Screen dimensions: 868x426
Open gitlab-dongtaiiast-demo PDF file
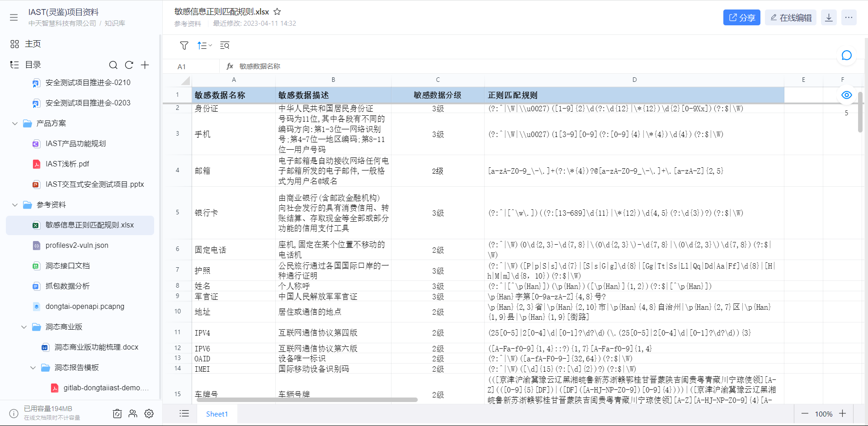tap(106, 388)
